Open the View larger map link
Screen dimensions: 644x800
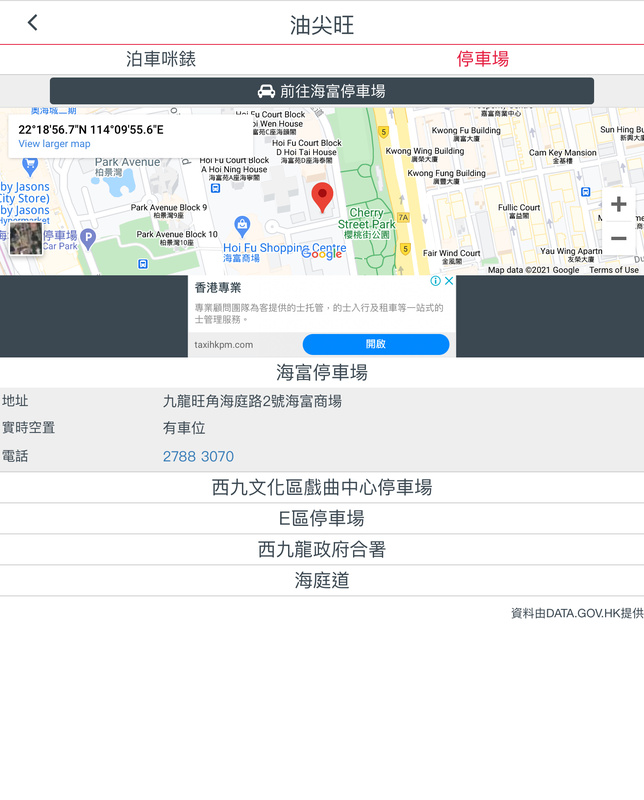[54, 144]
